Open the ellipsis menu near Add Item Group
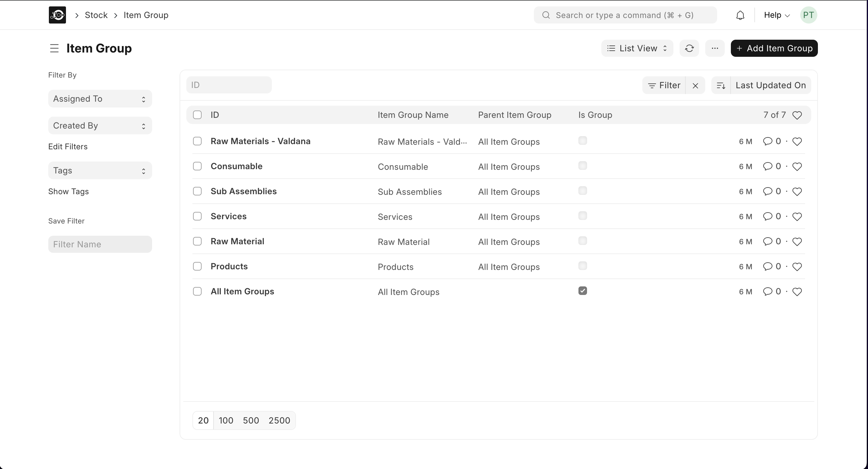 715,48
